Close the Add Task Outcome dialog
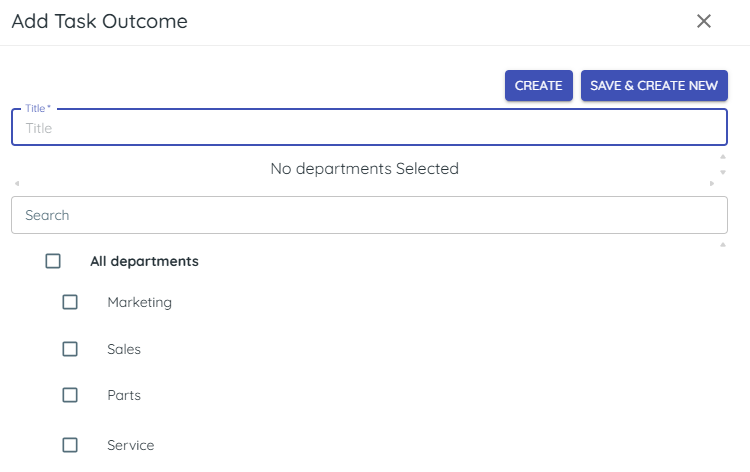This screenshot has height=472, width=750. [x=704, y=21]
